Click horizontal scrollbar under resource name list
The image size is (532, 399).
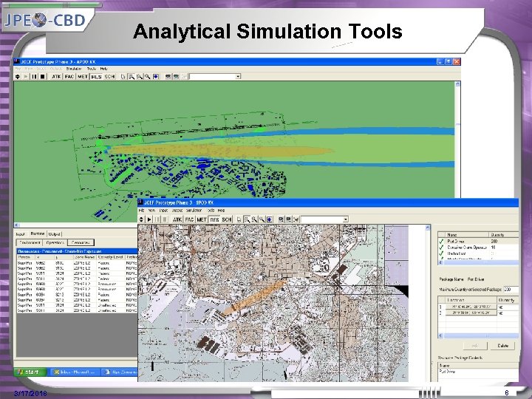click(479, 262)
